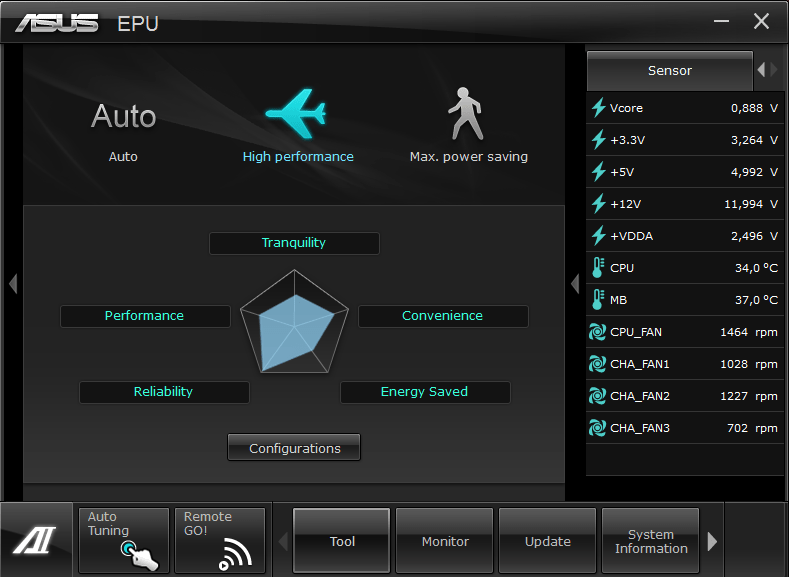Viewport: 789px width, 577px height.
Task: Click the Convenience label
Action: coord(443,316)
